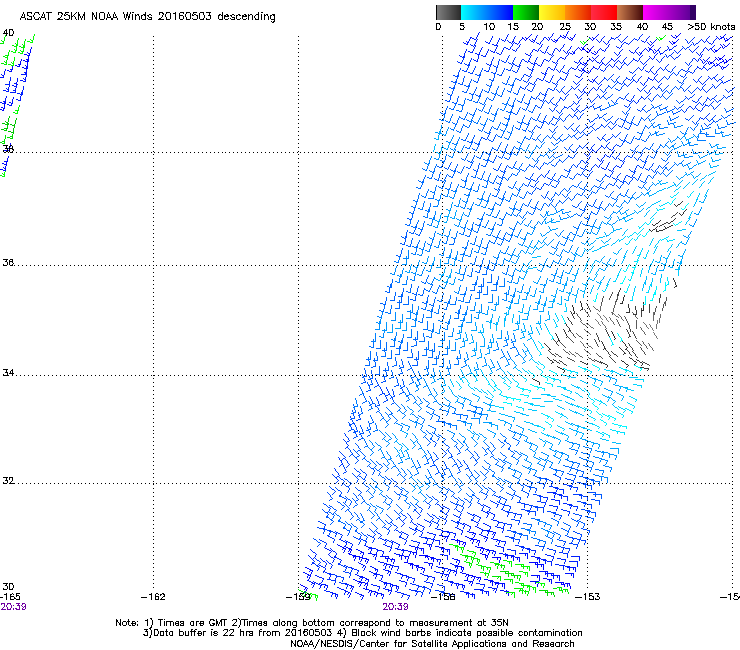The image size is (740, 650).
Task: Click the longitude axis label "-165"
Action: (x=10, y=597)
